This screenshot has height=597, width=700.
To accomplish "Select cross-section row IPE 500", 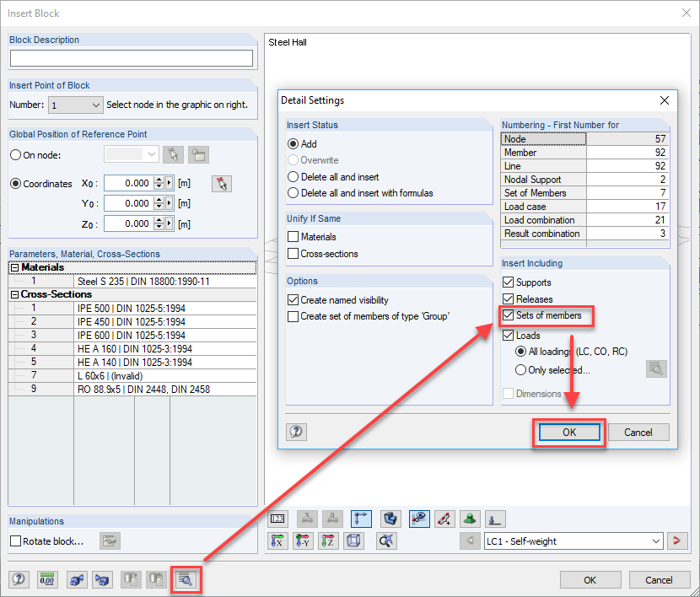I will tap(132, 309).
